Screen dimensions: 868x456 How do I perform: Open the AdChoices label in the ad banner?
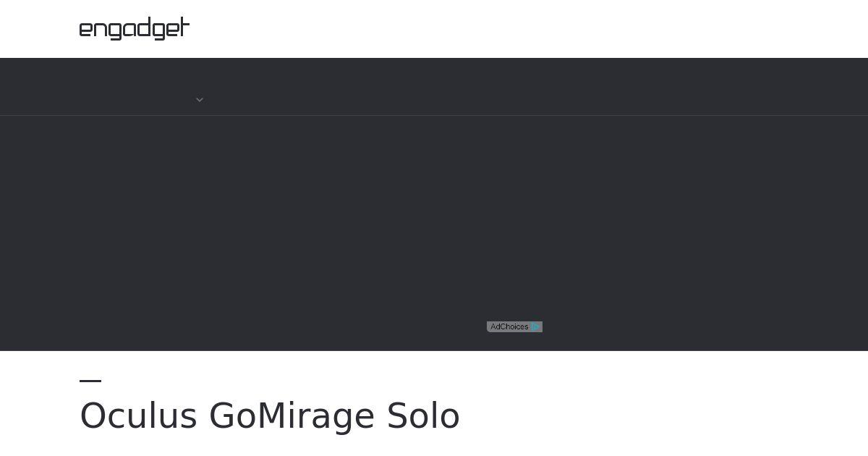tap(509, 327)
